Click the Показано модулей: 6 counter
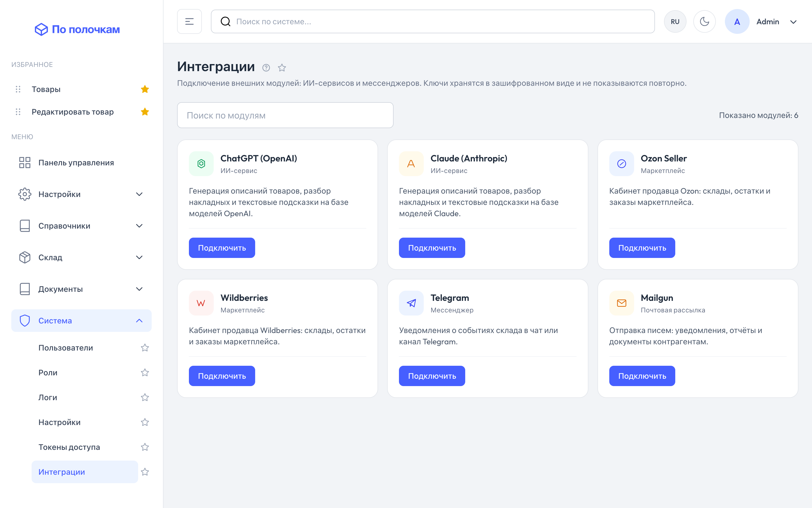The width and height of the screenshot is (812, 508). click(x=758, y=115)
